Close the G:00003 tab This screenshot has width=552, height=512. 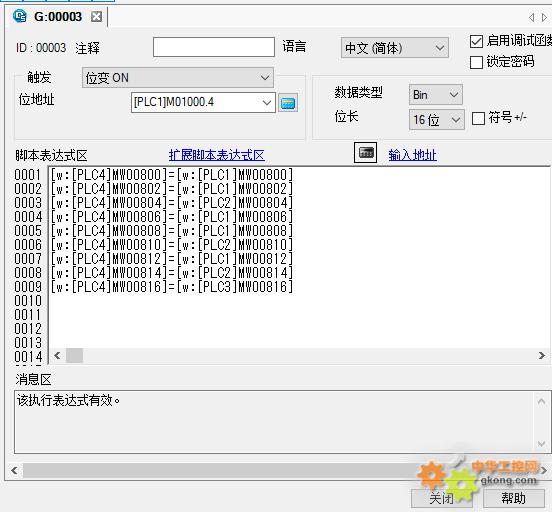point(96,17)
